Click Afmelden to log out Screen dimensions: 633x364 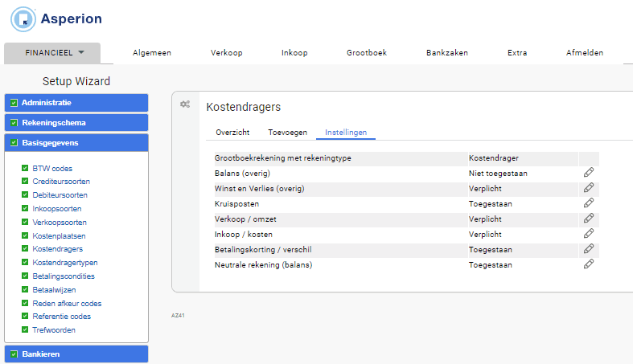tap(585, 53)
